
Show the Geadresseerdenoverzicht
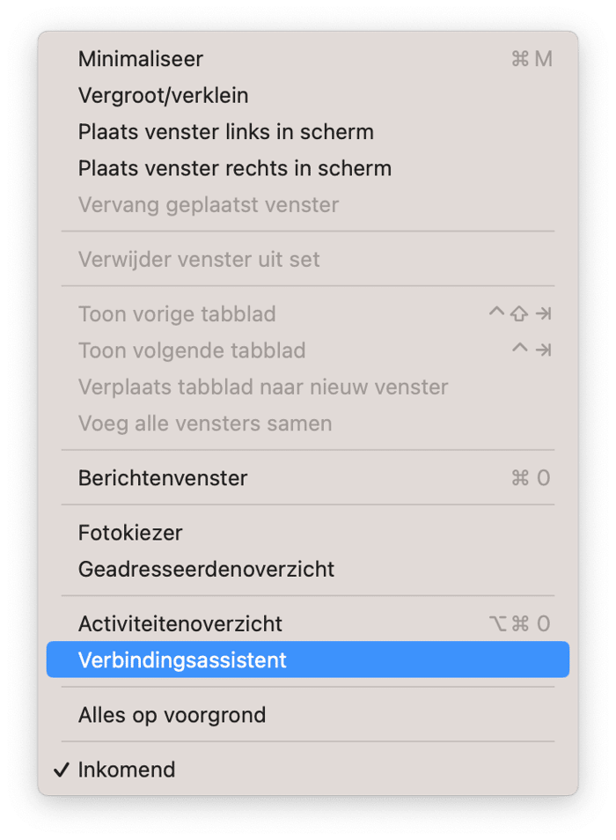click(x=308, y=569)
